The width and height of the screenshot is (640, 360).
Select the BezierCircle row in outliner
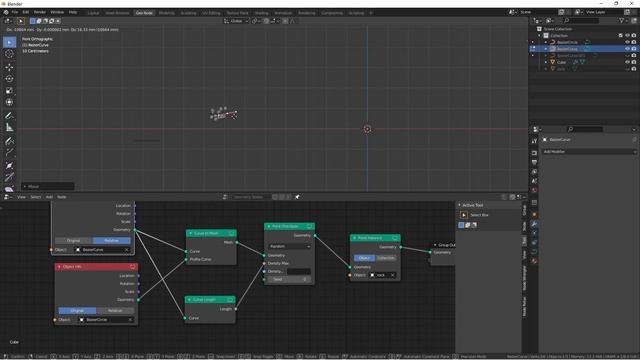click(x=584, y=42)
